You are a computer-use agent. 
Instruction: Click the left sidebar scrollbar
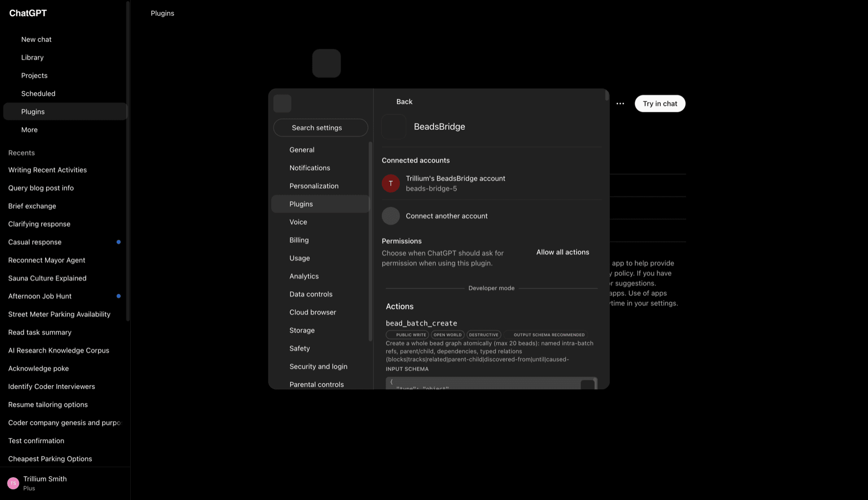(x=128, y=161)
